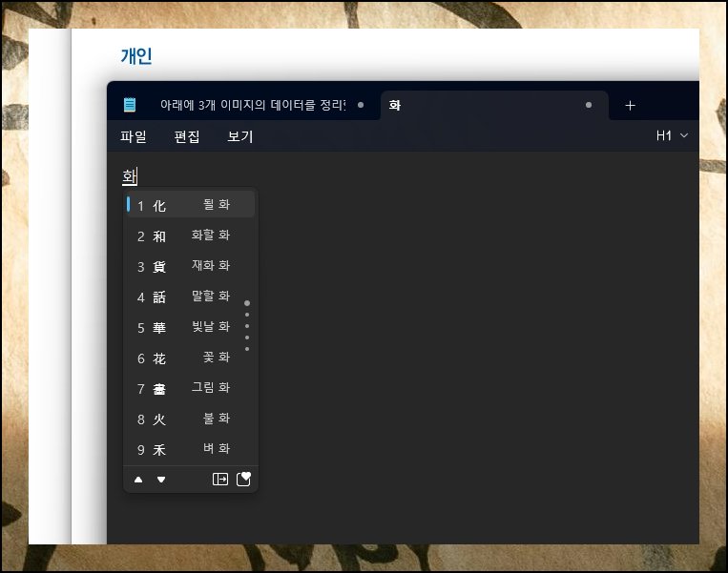Screen dimensions: 728x573
Task: Switch to the '아래에 3개 이미지의' tab
Action: click(253, 105)
